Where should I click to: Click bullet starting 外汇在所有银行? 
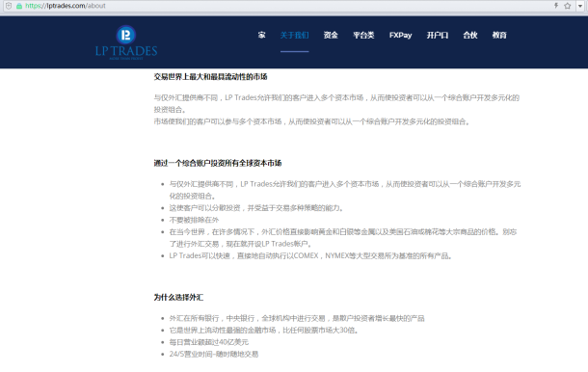(297, 318)
